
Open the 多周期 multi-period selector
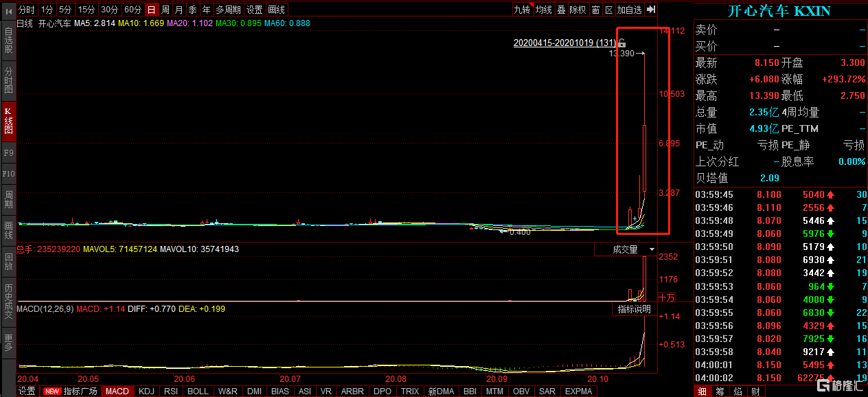229,10
